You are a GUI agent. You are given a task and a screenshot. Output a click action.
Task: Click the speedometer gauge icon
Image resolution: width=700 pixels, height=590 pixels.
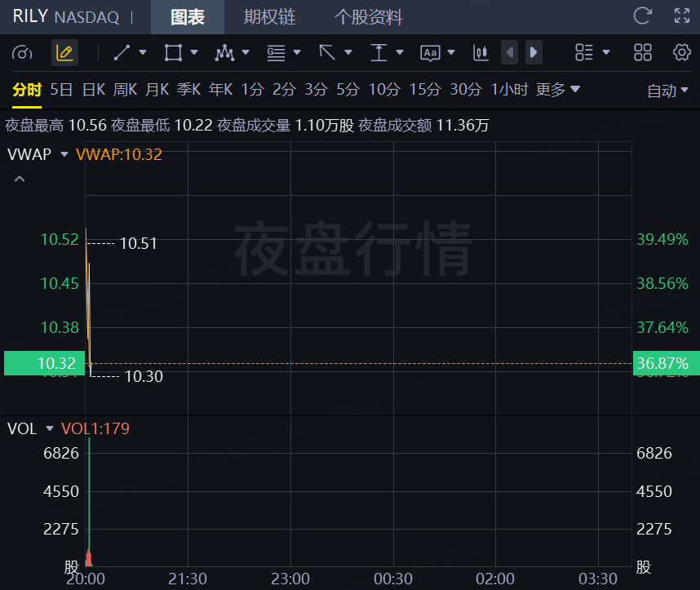tap(22, 53)
